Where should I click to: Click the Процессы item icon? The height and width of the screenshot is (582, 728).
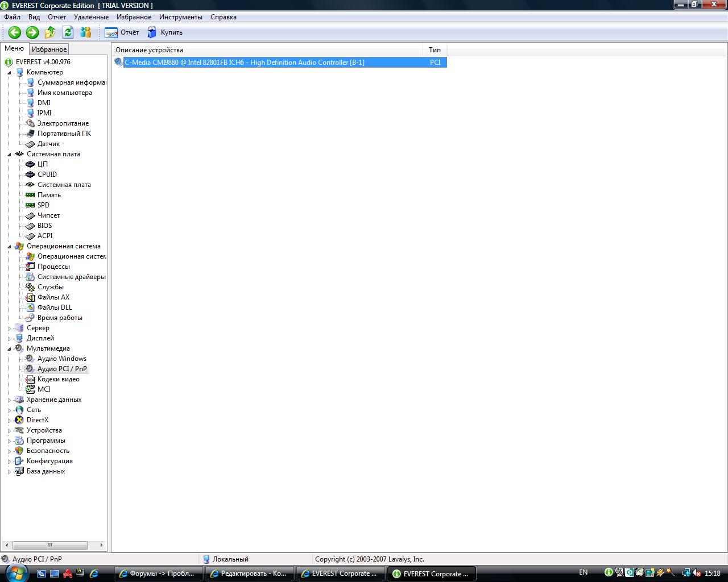(x=31, y=267)
